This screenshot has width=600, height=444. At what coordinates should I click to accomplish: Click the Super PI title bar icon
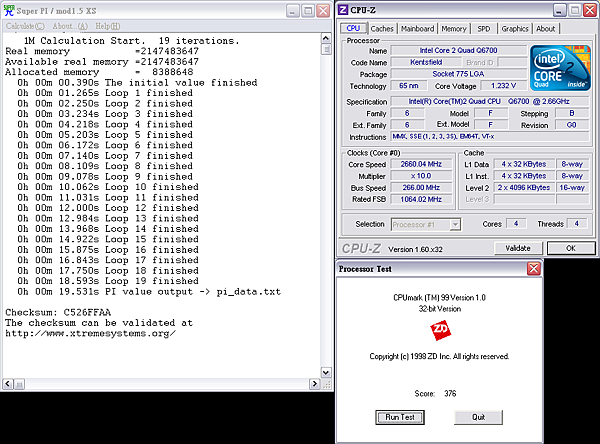[x=8, y=10]
